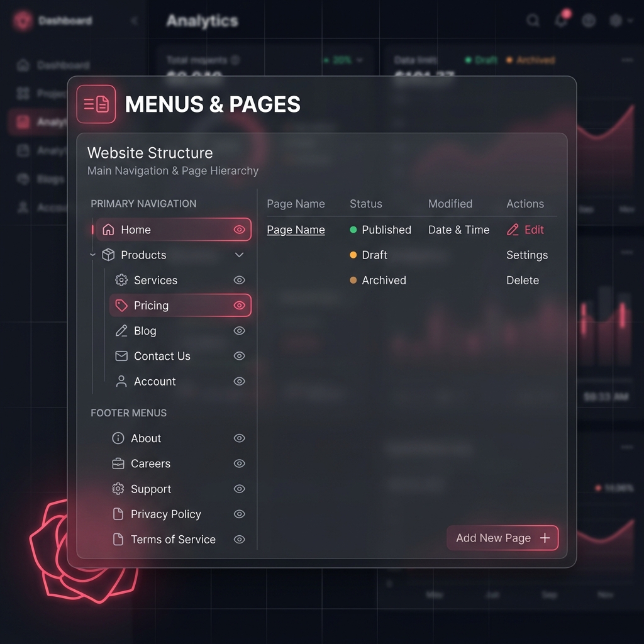The width and height of the screenshot is (644, 644).
Task: Click the Privacy Policy document icon
Action: pyautogui.click(x=118, y=514)
